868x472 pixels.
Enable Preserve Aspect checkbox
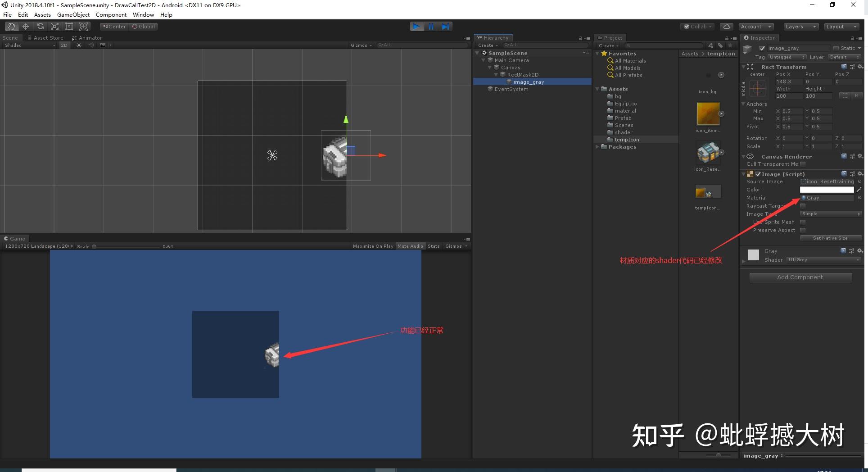coord(803,230)
